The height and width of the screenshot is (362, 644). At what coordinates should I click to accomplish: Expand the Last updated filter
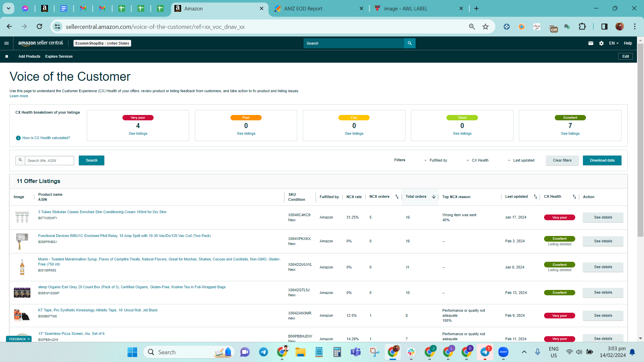[521, 161]
